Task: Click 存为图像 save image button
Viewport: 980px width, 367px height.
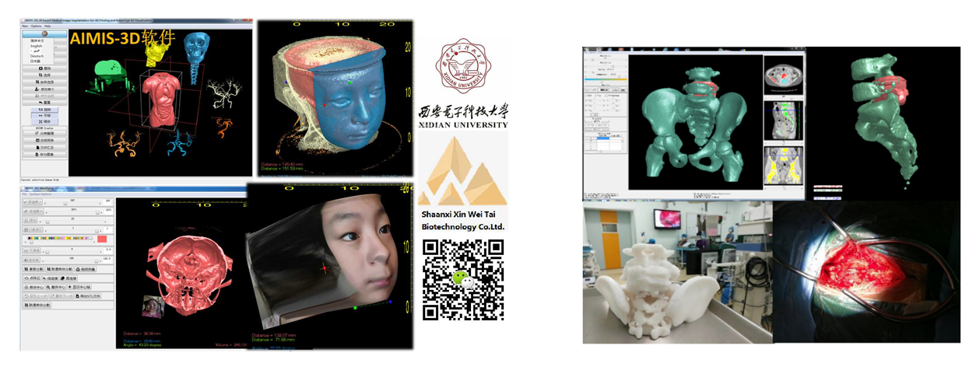Action: pyautogui.click(x=46, y=154)
